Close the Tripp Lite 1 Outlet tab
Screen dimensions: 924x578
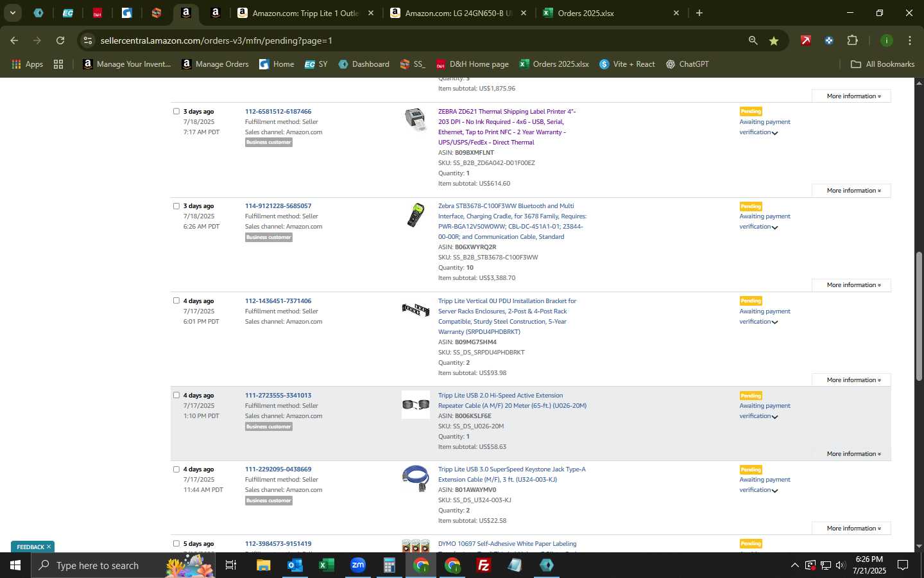pyautogui.click(x=370, y=13)
